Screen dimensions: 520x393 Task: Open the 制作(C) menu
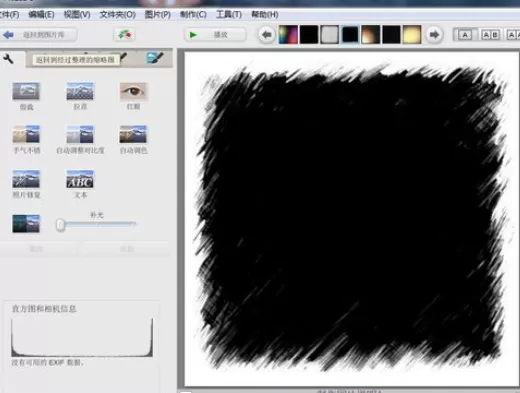click(193, 15)
